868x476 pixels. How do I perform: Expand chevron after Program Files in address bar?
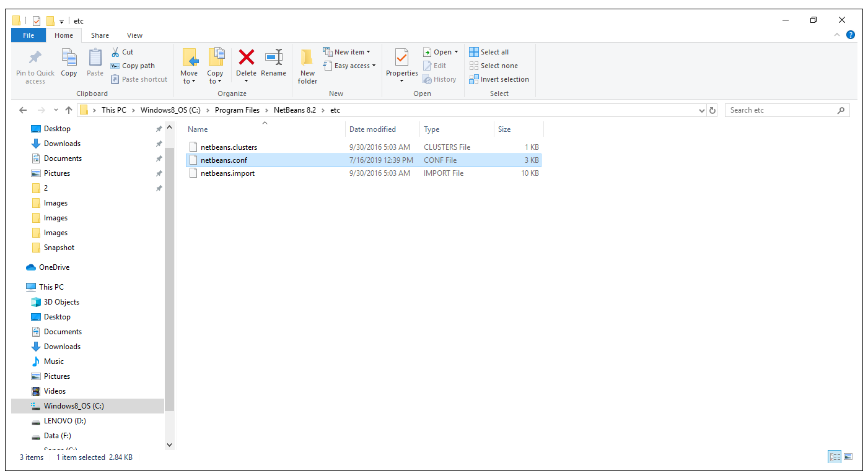267,110
